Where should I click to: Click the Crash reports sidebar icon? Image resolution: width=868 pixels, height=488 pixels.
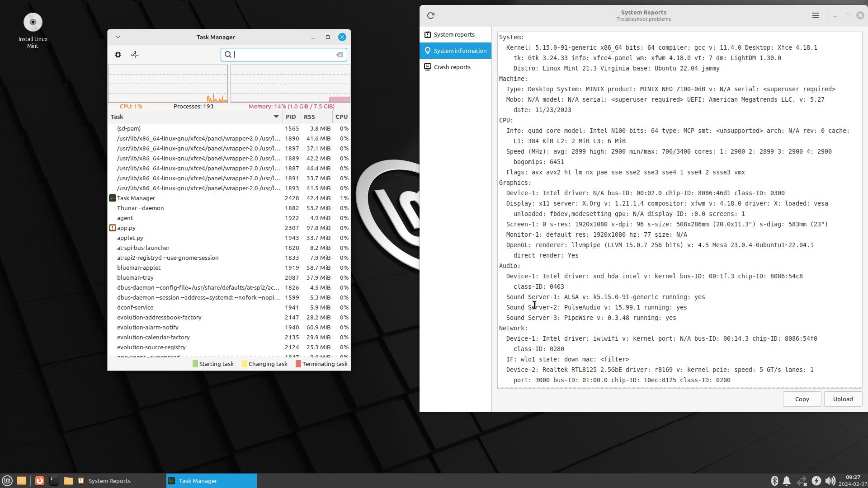[x=428, y=67]
